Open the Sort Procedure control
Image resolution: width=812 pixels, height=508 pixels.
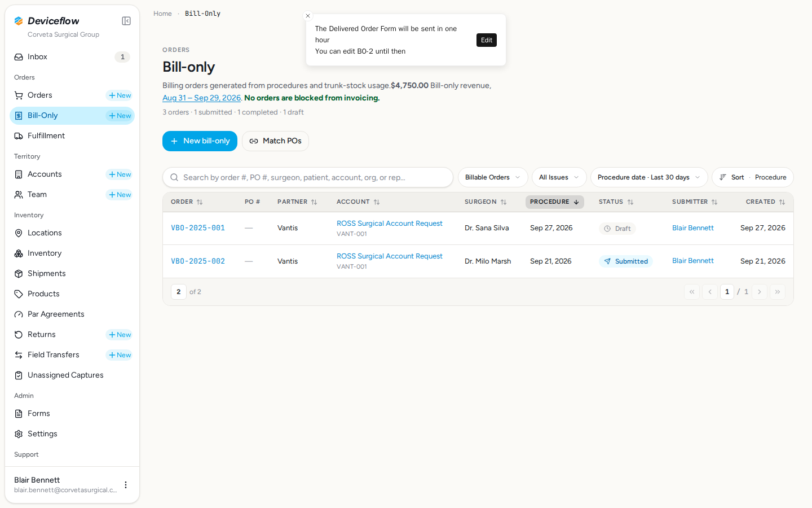click(x=752, y=177)
